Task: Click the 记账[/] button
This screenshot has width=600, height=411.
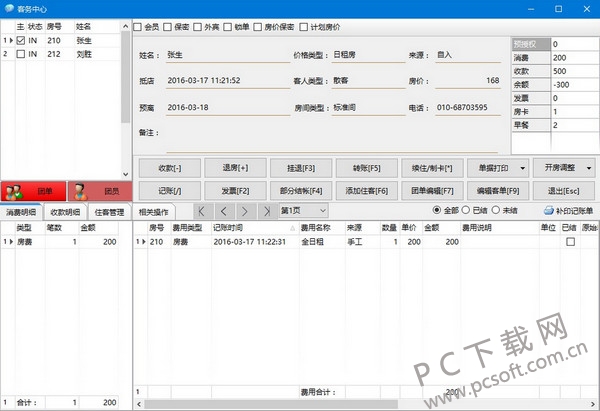Action: pyautogui.click(x=170, y=191)
